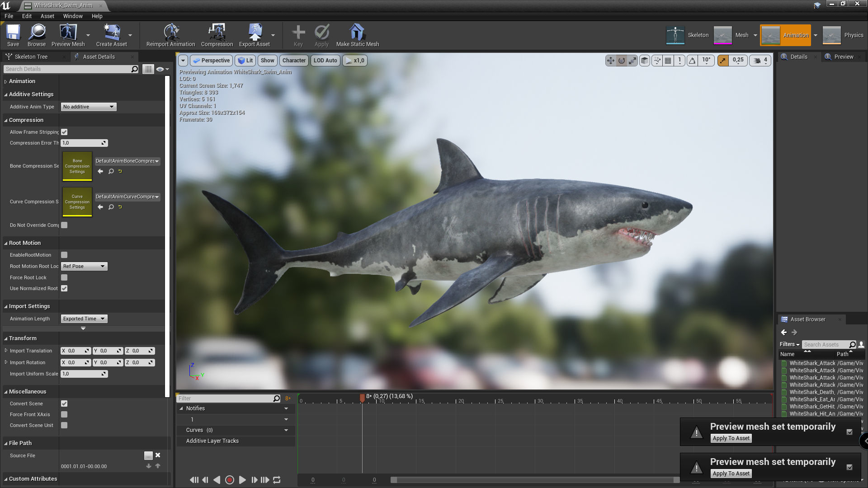Open the Asset menu
This screenshot has width=868, height=488.
tap(47, 16)
